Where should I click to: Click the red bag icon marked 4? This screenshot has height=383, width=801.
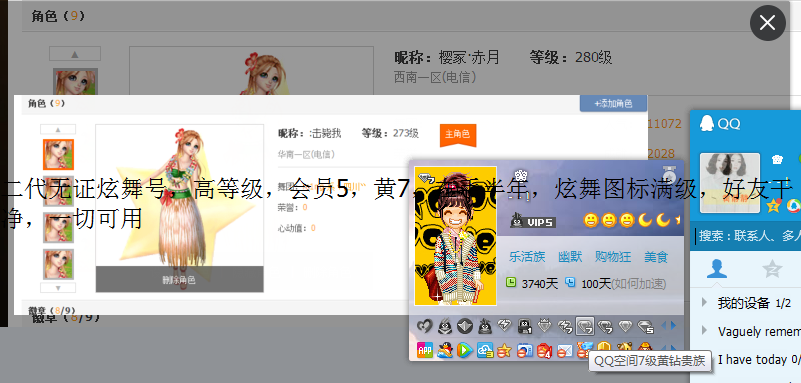[545, 350]
